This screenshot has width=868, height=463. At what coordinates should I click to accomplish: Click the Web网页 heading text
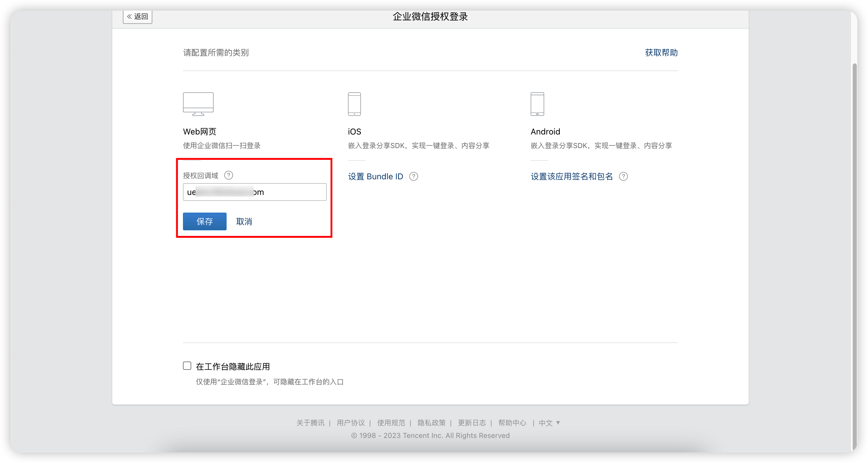[x=199, y=132]
